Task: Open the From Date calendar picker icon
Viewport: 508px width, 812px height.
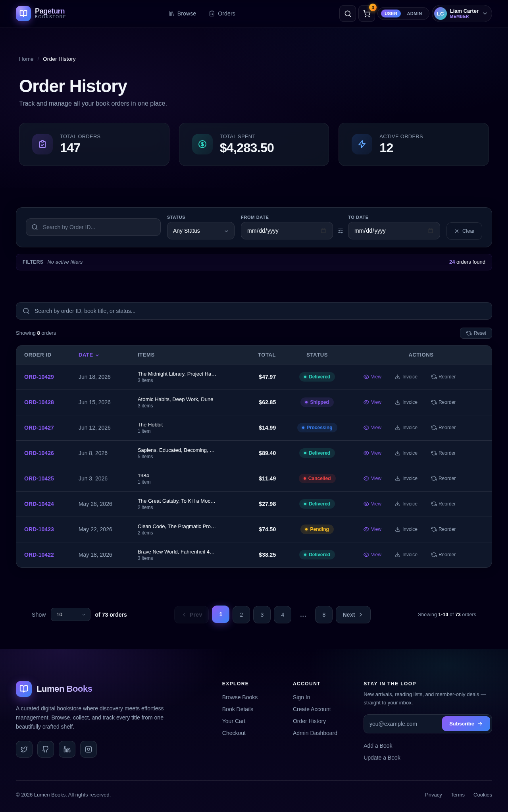Action: (x=323, y=231)
